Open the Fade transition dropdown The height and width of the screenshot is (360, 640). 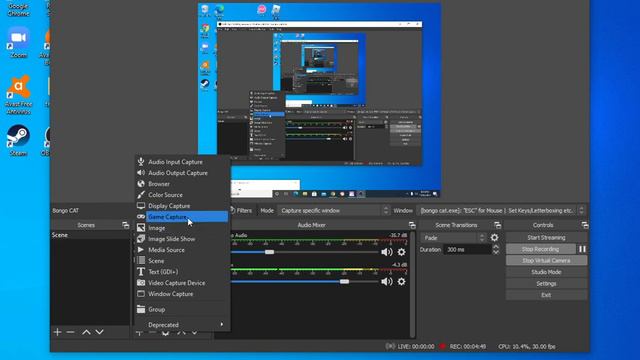click(453, 238)
